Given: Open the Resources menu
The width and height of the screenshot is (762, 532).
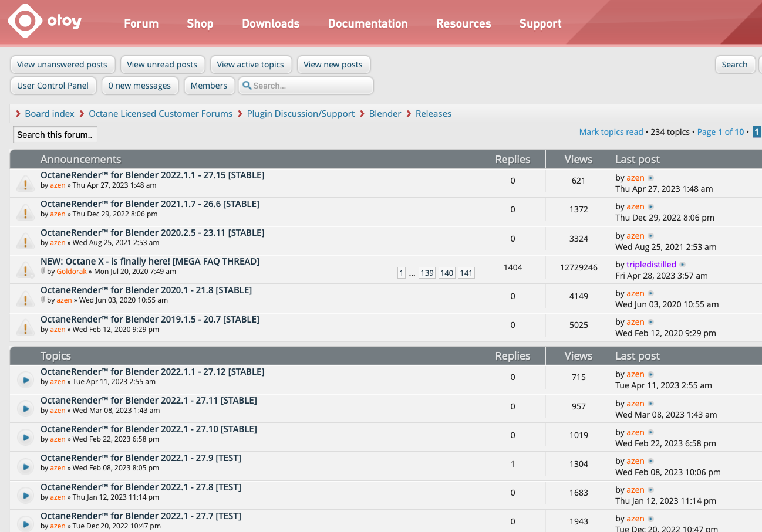Looking at the screenshot, I should [464, 23].
